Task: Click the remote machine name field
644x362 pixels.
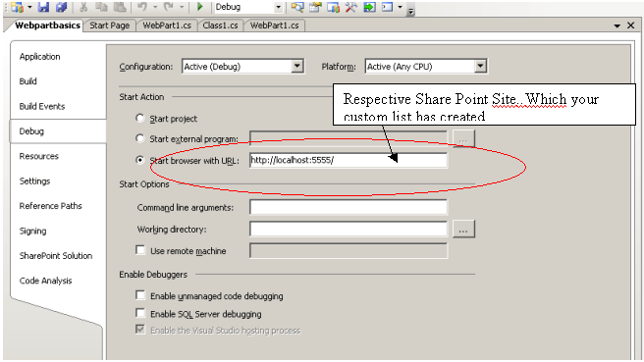Action: pos(349,251)
